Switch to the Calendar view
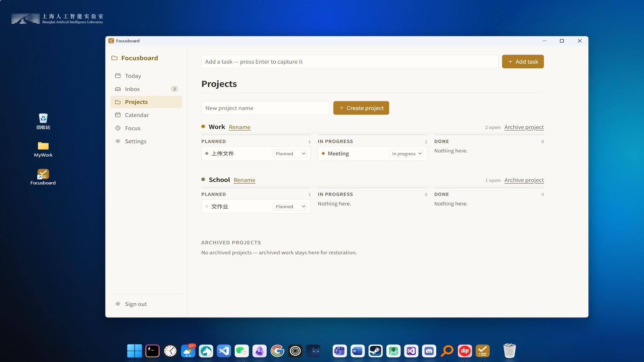The width and height of the screenshot is (644, 362). pyautogui.click(x=146, y=115)
